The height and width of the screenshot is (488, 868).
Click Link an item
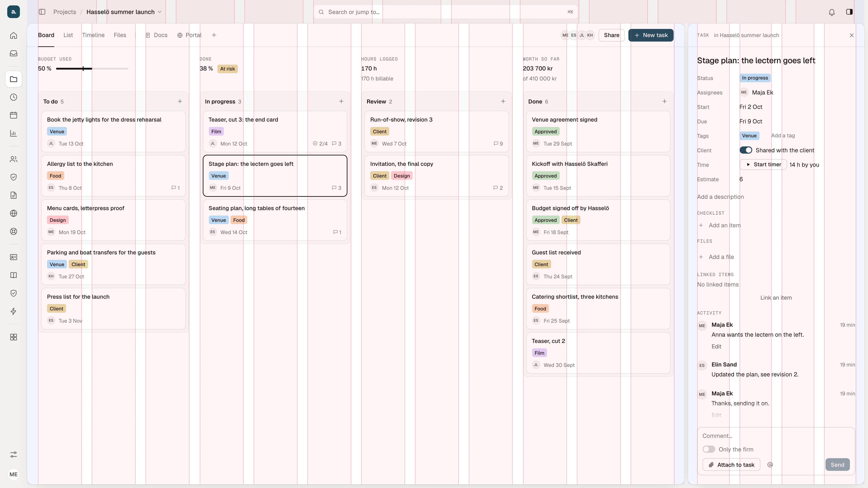pos(776,298)
